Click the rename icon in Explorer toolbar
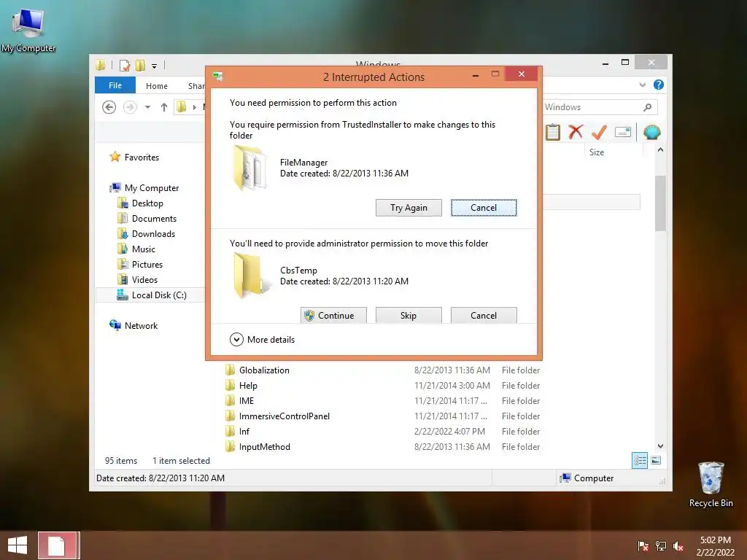The image size is (747, 560). click(x=623, y=132)
